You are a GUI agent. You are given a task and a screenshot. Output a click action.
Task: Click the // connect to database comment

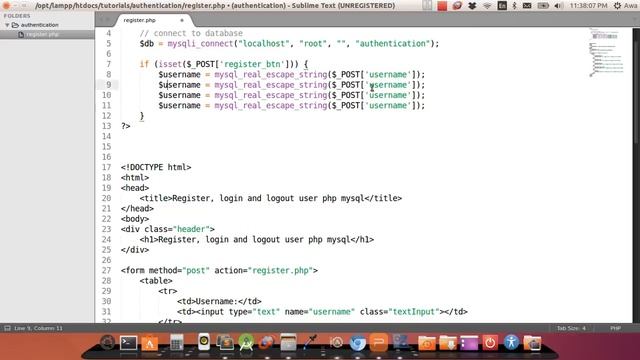(x=191, y=33)
